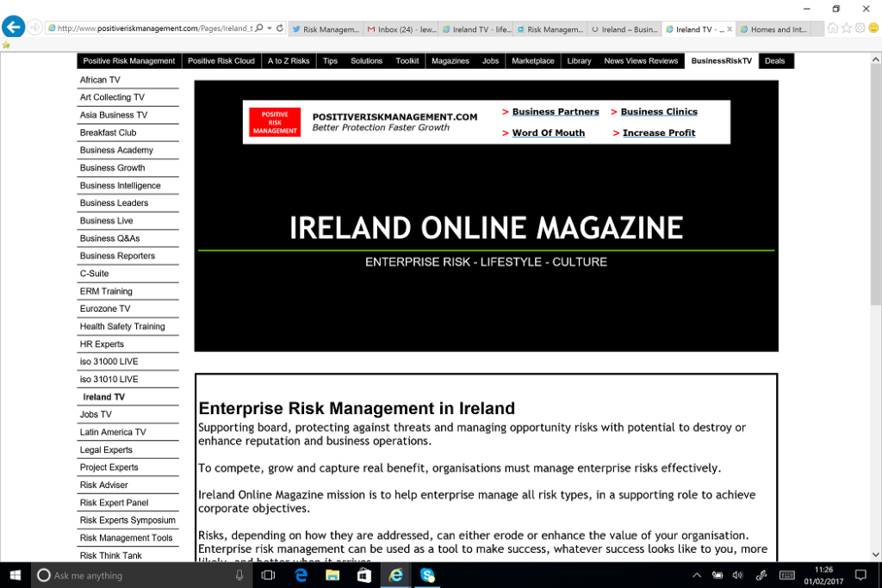Select the Skype icon in the taskbar
Image resolution: width=882 pixels, height=588 pixels.
(x=427, y=575)
